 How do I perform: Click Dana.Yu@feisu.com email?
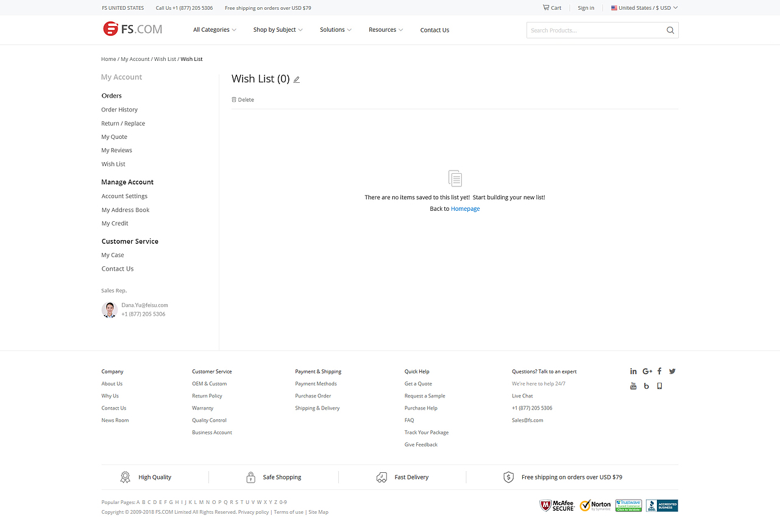(144, 305)
